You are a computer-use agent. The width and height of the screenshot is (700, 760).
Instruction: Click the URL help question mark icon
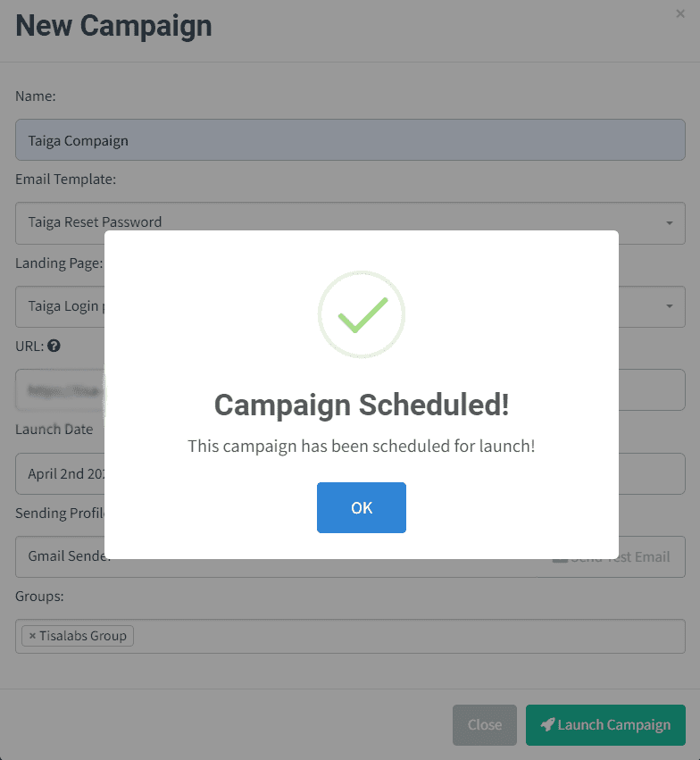point(54,347)
